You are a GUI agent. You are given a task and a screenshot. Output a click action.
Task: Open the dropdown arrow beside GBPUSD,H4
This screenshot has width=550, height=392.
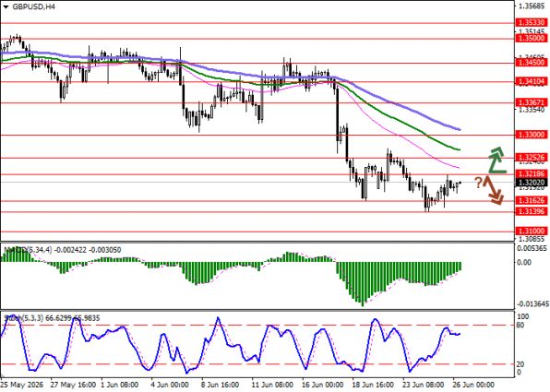[6, 6]
